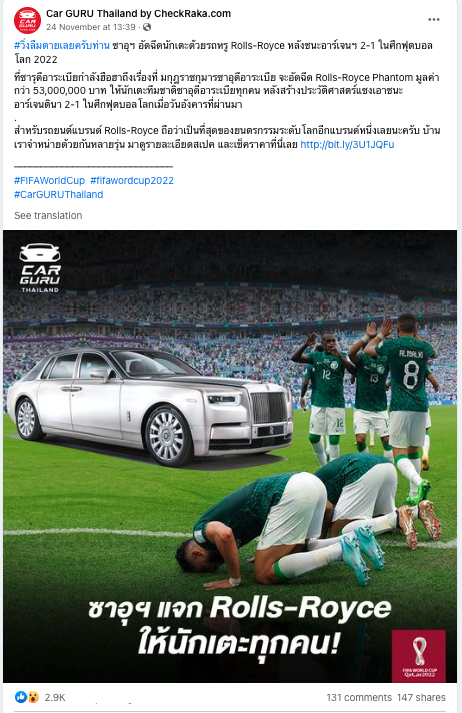Follow the bit.ly/3U1JQFu link
Viewport: 462px width, 713px height.
tap(347, 145)
